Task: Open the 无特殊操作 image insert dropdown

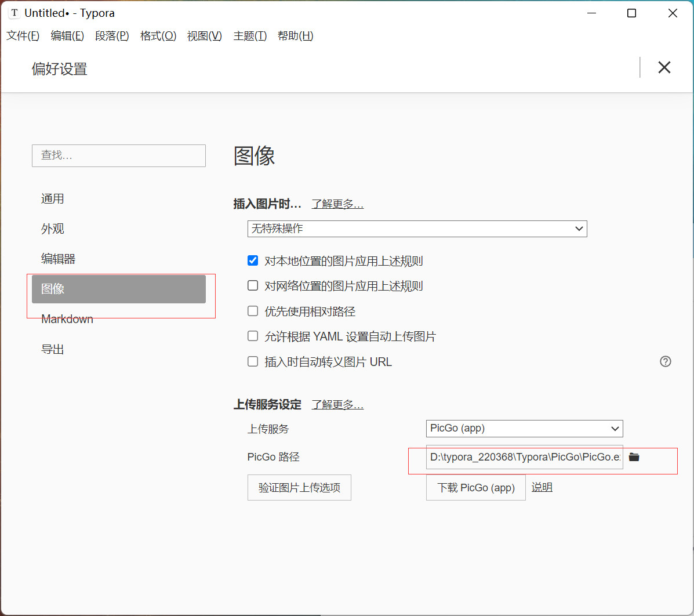Action: pyautogui.click(x=417, y=229)
